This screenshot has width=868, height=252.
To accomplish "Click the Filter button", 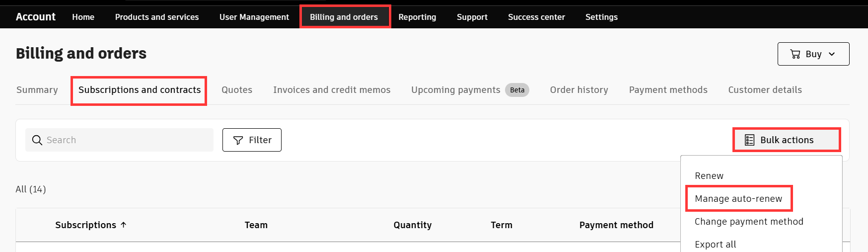I will (x=252, y=140).
